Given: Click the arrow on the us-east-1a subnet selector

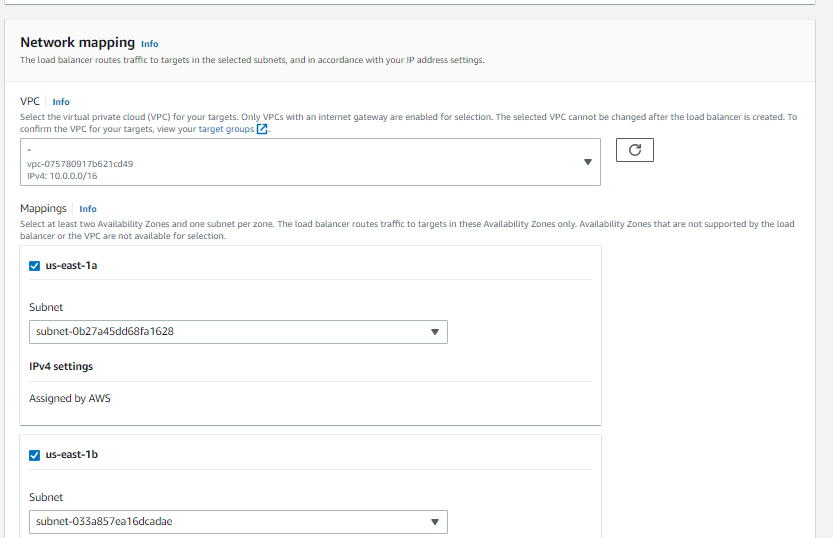Looking at the screenshot, I should tap(434, 331).
